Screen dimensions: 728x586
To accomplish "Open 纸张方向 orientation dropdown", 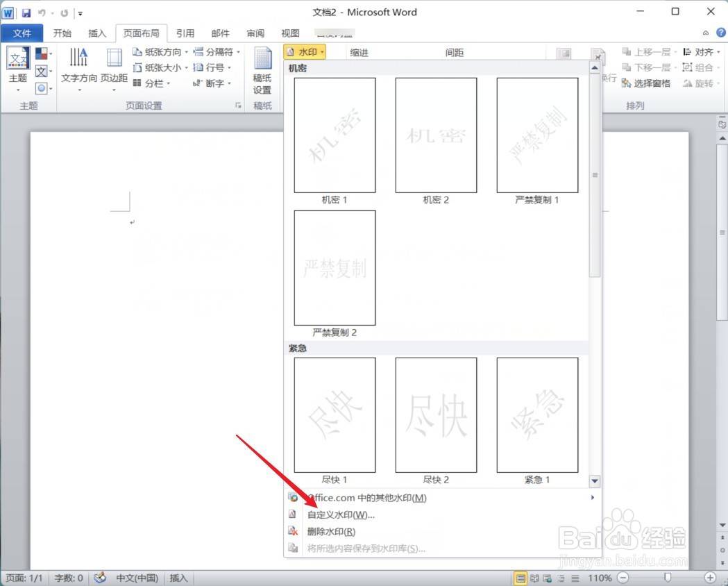I will 160,52.
